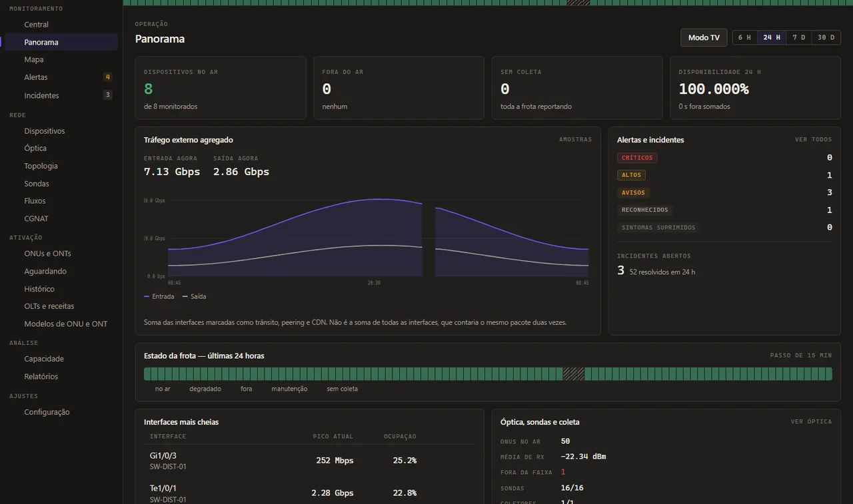Open Alertas with badge 4
Viewport: 853px width, 504px height.
(x=61, y=77)
